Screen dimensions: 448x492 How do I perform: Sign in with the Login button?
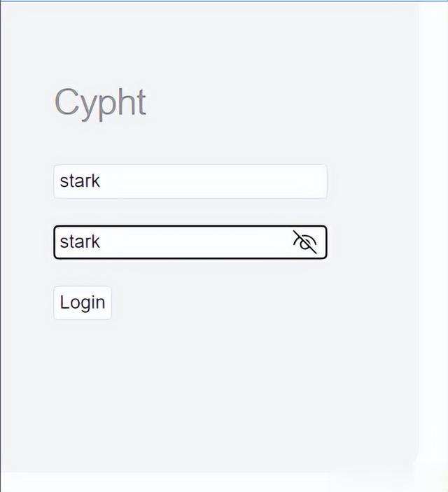click(x=83, y=303)
